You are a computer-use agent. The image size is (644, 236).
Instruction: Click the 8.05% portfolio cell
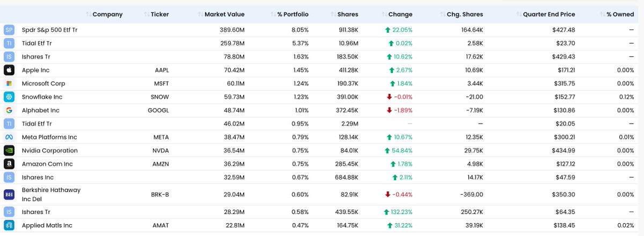point(299,30)
